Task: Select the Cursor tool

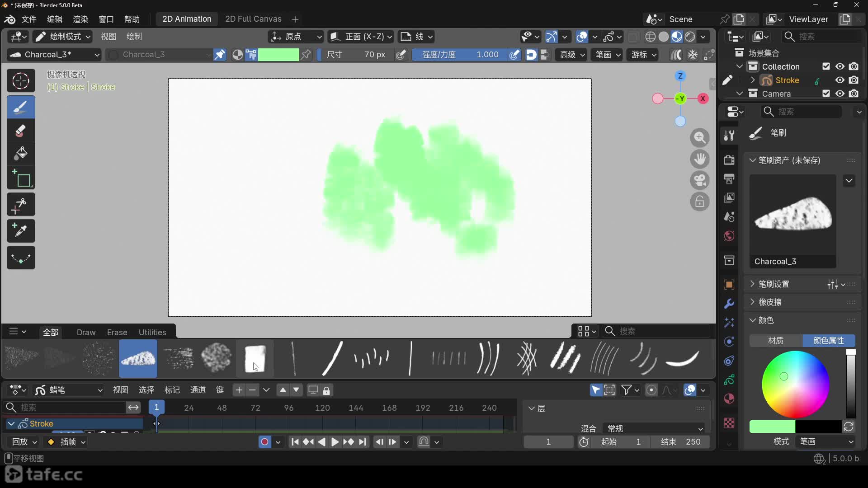Action: (x=21, y=81)
